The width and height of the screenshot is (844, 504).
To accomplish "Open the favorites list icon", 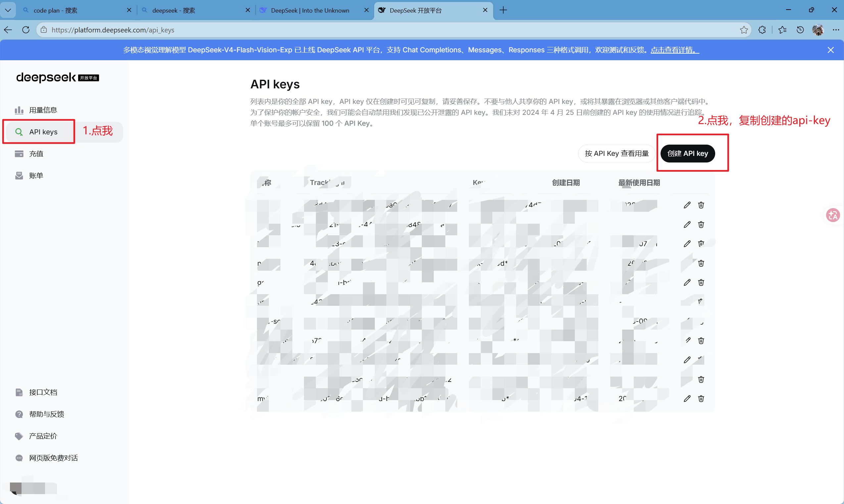I will click(x=782, y=30).
